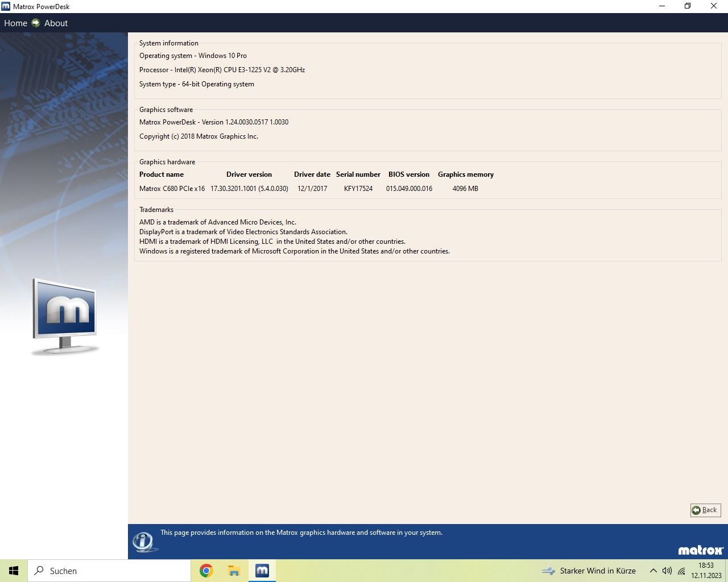Select the 4096 MB memory value
This screenshot has width=728, height=582.
(x=465, y=189)
